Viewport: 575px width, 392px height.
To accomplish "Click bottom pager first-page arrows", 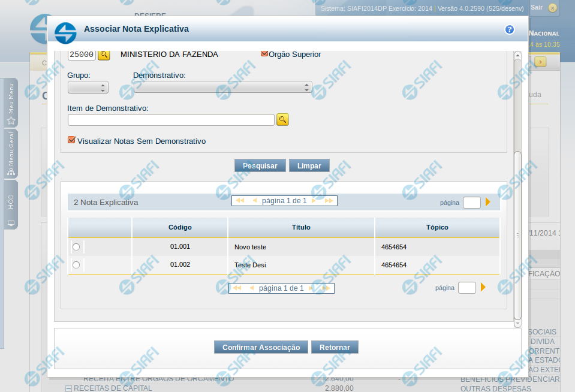I will coord(237,288).
